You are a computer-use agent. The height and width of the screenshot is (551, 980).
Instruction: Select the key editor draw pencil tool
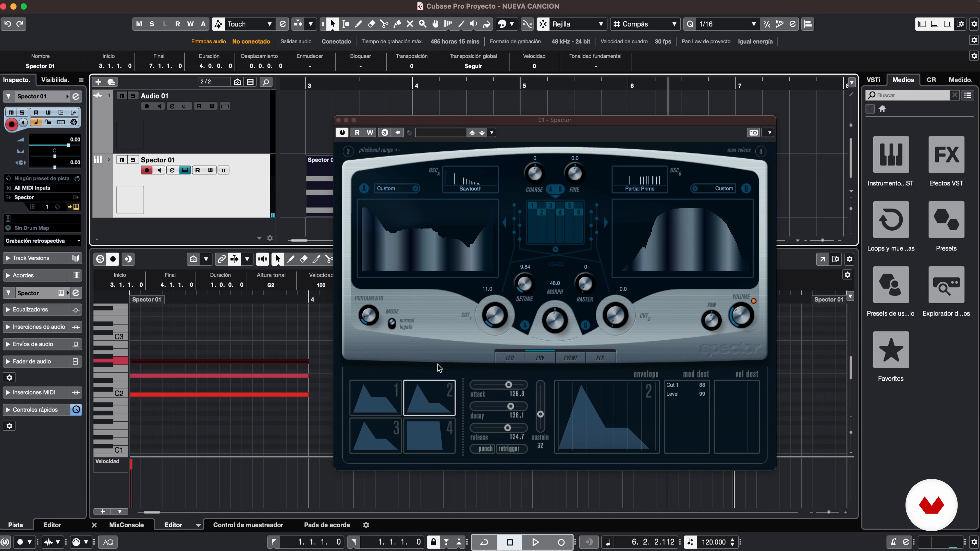291,259
